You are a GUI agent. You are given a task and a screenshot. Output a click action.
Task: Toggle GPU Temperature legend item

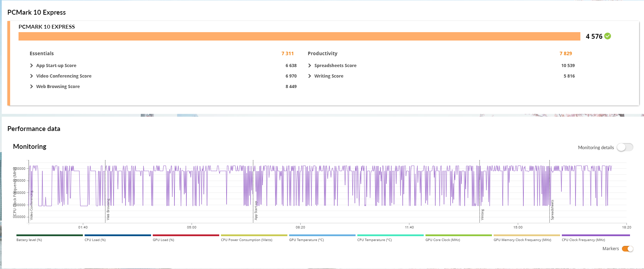(322, 238)
